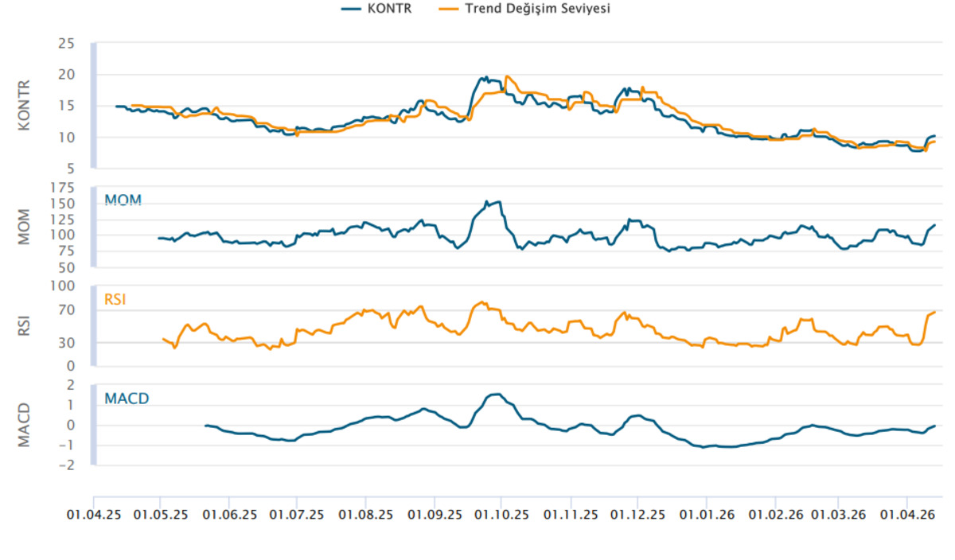Click the 01.12.25 date on the x-axis
This screenshot has height=560, width=955.
pyautogui.click(x=637, y=515)
